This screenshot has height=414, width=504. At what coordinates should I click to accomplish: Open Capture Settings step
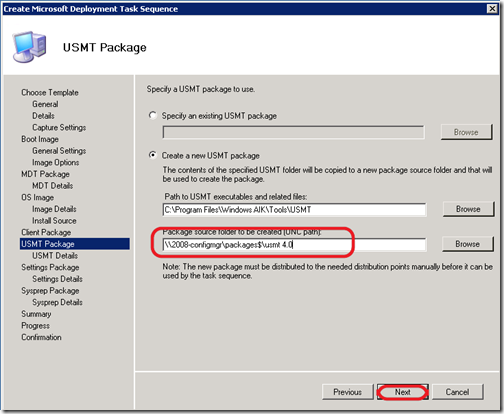pyautogui.click(x=59, y=127)
